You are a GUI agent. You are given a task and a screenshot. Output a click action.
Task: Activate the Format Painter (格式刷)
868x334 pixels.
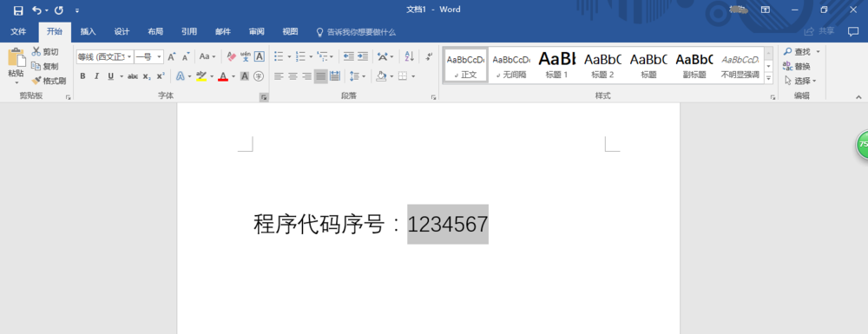[x=49, y=81]
